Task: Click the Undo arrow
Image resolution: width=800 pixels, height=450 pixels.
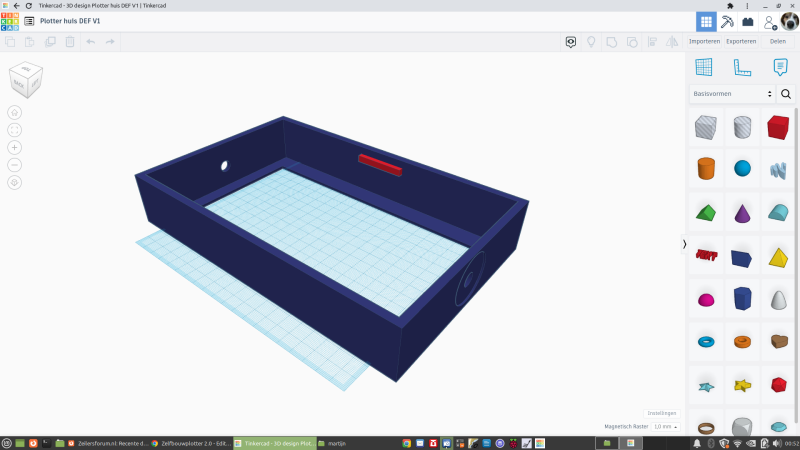Action: pos(91,42)
